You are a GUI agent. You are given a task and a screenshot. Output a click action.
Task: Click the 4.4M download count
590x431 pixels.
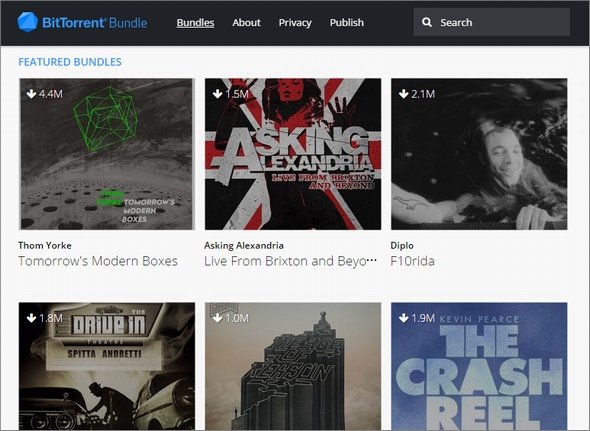tap(51, 94)
